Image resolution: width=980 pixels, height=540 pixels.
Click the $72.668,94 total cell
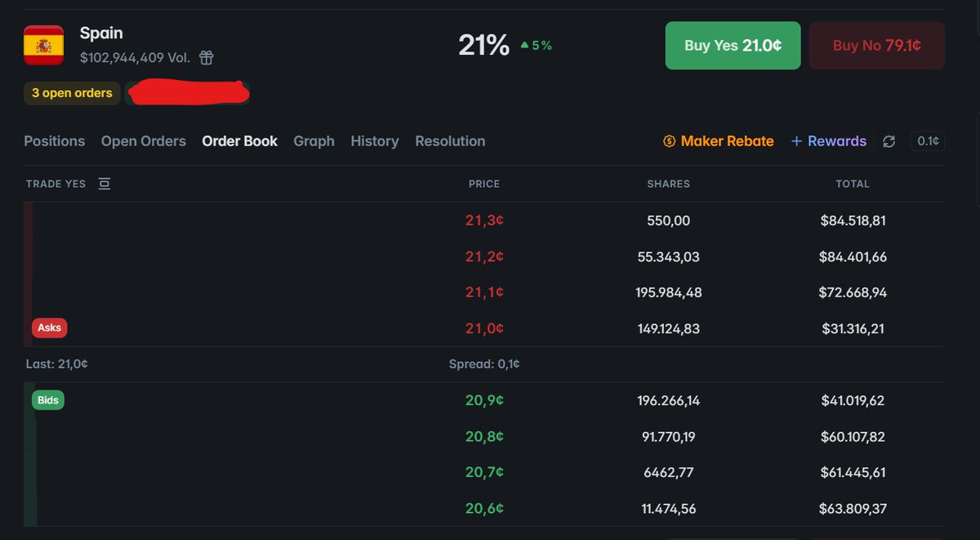(x=853, y=292)
